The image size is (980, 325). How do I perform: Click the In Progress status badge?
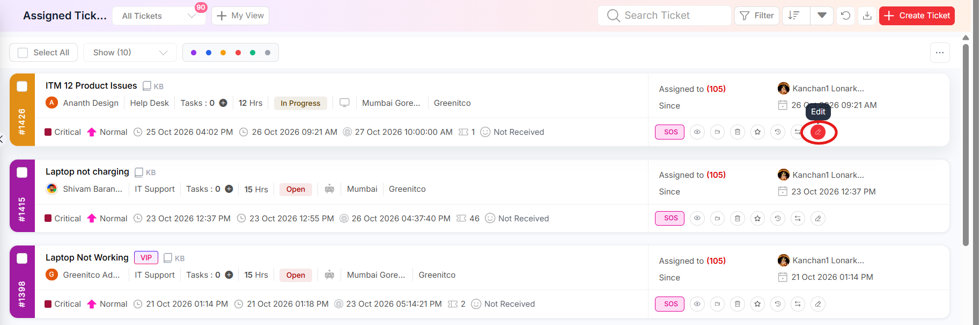[x=300, y=103]
